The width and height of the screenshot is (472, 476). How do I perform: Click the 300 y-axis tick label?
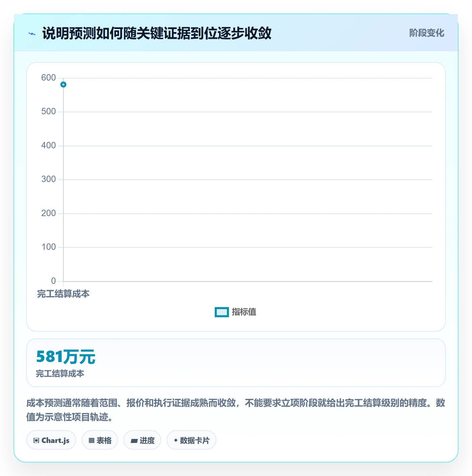tap(49, 179)
